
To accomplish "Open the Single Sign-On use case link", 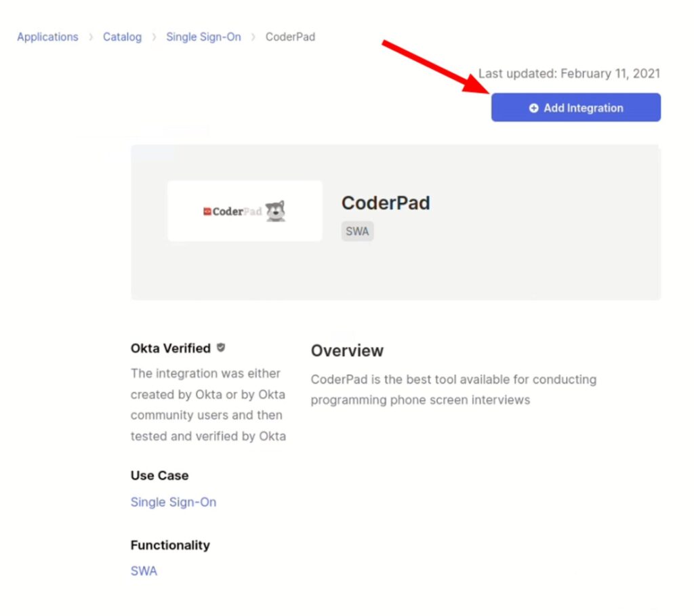I will point(173,501).
